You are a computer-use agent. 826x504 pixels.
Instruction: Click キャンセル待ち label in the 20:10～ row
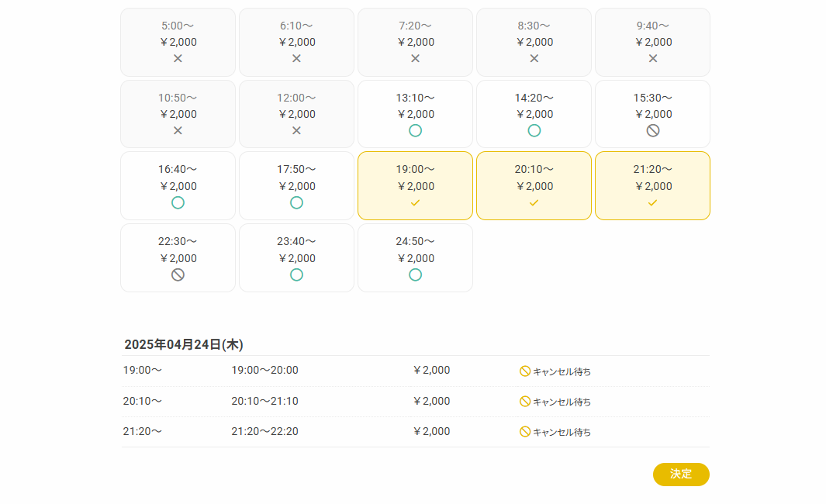562,402
